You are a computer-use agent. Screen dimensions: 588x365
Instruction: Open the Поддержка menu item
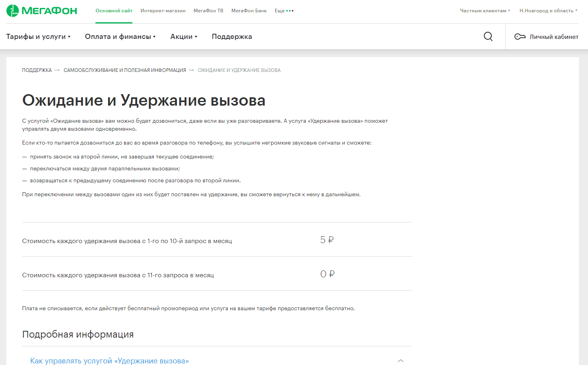point(232,37)
